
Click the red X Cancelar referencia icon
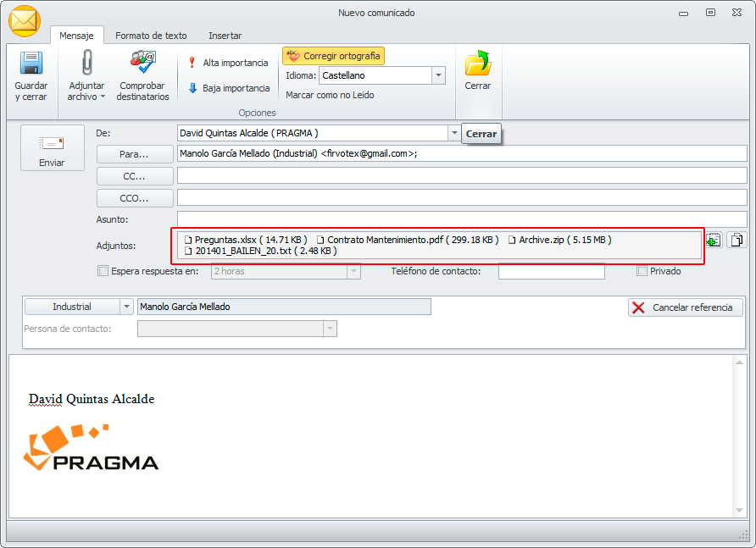(638, 307)
